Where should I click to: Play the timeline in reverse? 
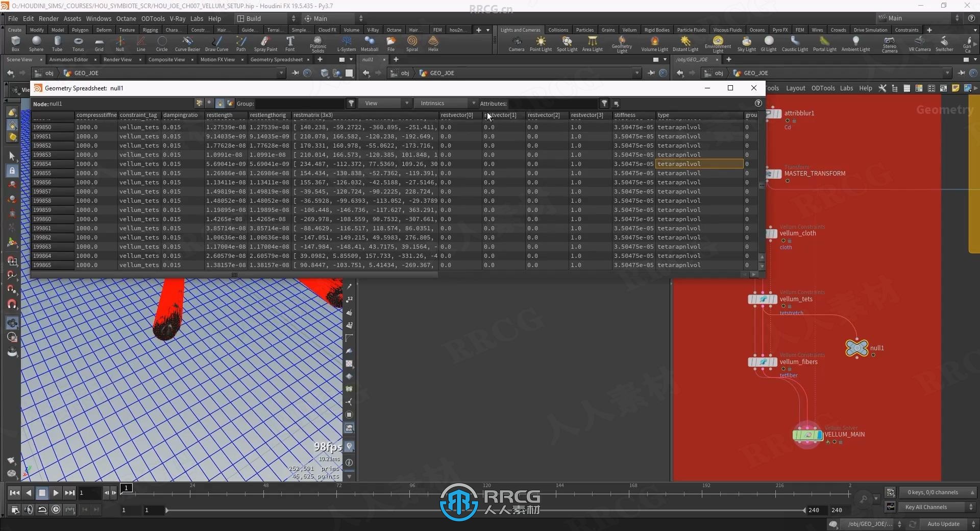coord(29,493)
